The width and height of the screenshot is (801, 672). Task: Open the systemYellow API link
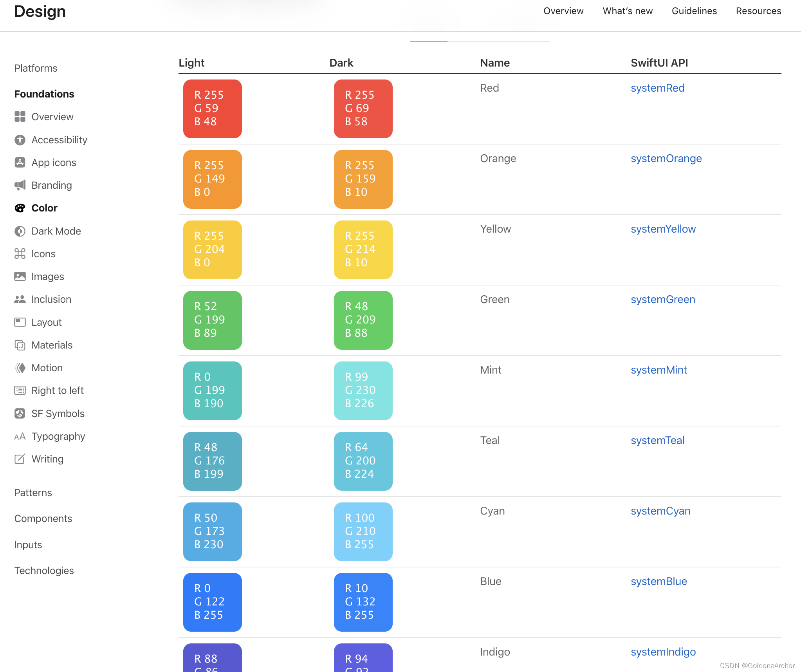click(663, 229)
